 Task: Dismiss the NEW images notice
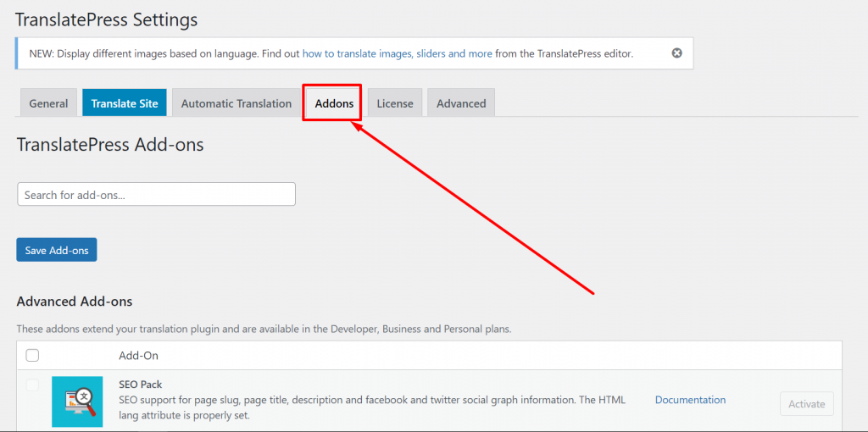click(676, 53)
